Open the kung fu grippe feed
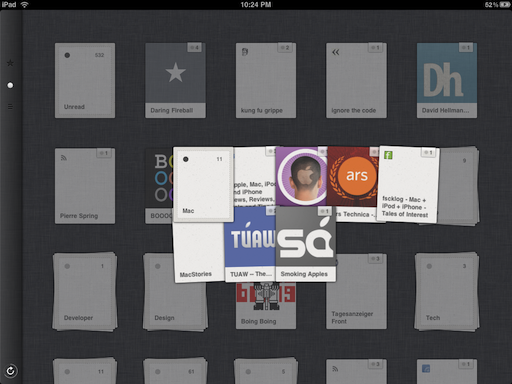The image size is (512, 384). pyautogui.click(x=266, y=80)
